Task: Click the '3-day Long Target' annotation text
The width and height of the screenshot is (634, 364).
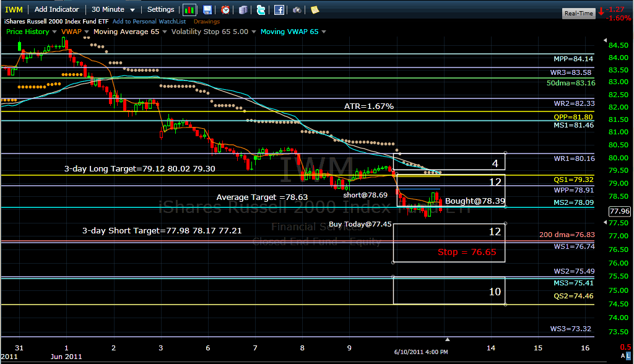Action: 139,168
